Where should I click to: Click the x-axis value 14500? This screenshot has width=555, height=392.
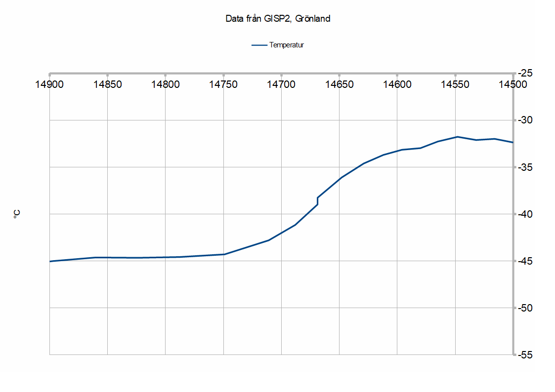click(513, 84)
